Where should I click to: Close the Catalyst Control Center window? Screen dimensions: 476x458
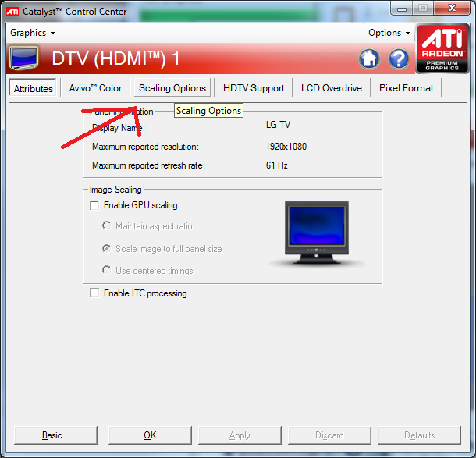pos(452,8)
